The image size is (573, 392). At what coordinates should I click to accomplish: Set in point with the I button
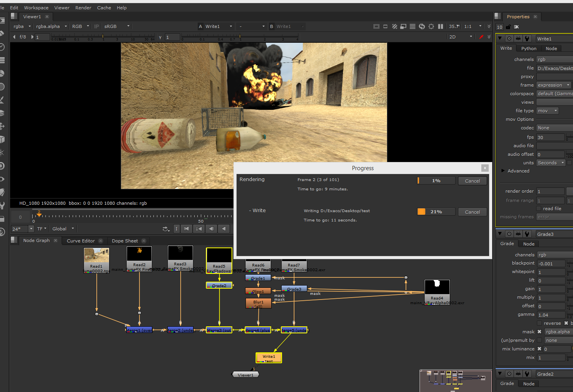176,229
